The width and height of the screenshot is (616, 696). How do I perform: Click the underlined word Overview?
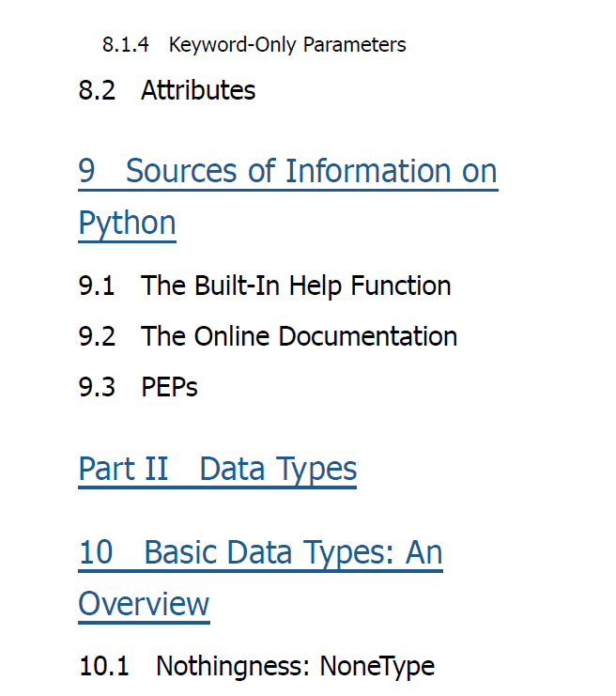[144, 605]
